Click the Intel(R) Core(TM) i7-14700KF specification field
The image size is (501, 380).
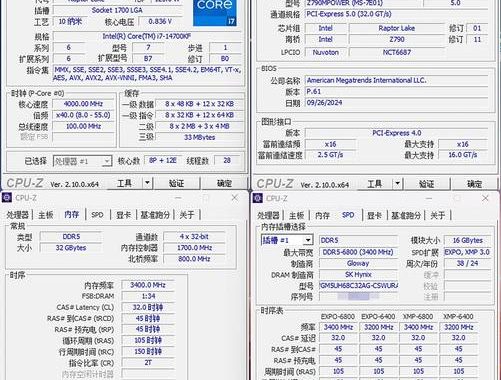[x=147, y=36]
